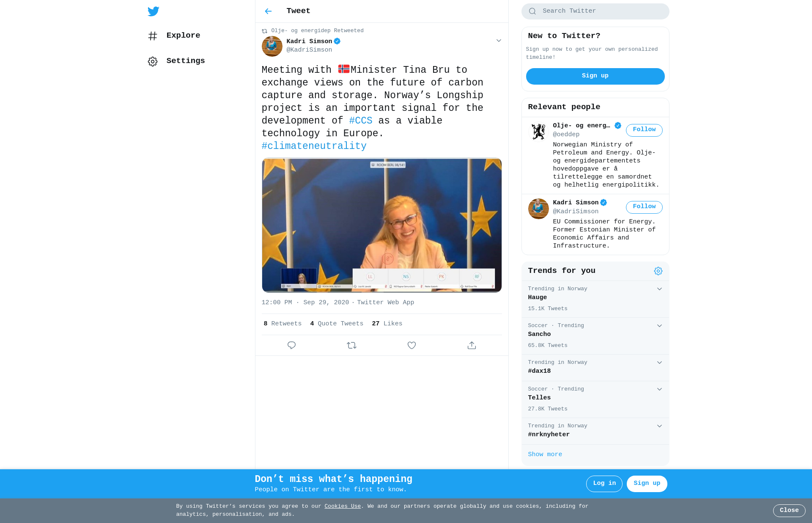The image size is (812, 523).
Task: Click the Twitter bird logo
Action: [x=154, y=11]
